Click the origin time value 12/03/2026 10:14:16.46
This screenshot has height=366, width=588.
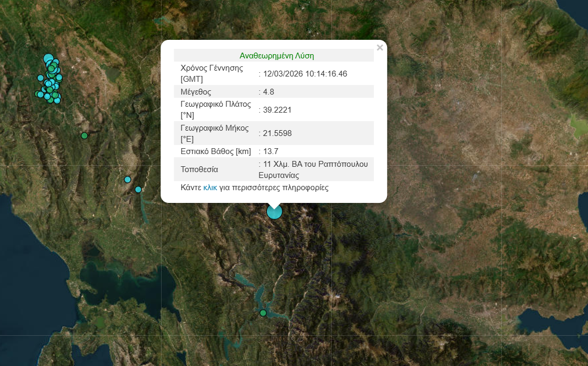[x=304, y=74]
